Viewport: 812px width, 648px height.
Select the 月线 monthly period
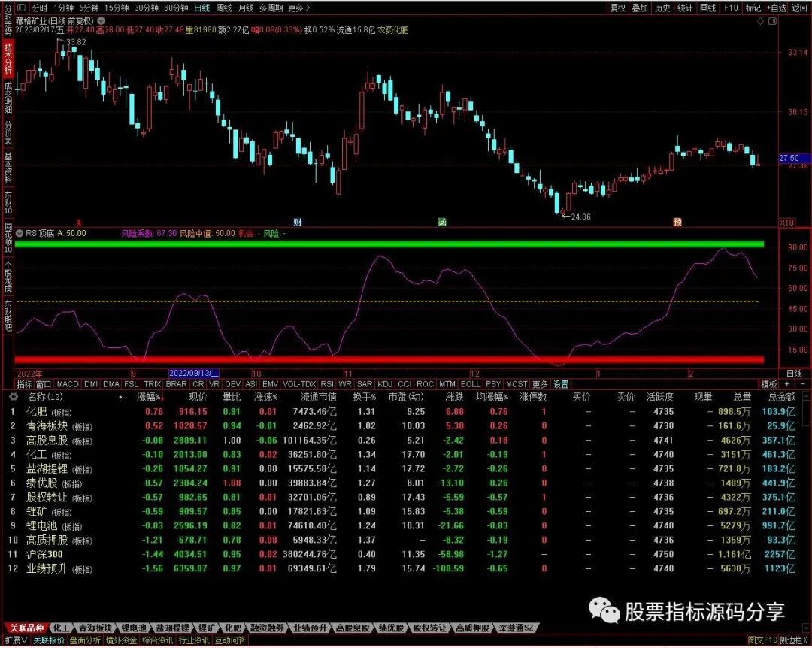(246, 8)
